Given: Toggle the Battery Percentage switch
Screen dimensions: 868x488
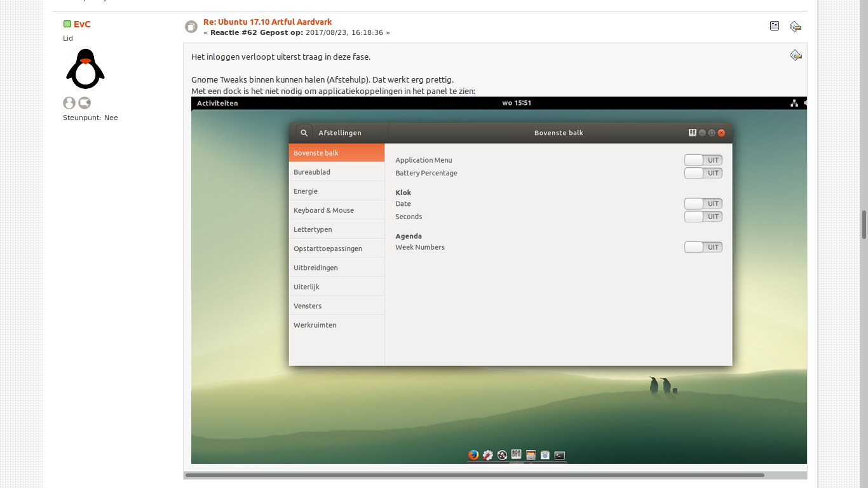Looking at the screenshot, I should (x=703, y=173).
